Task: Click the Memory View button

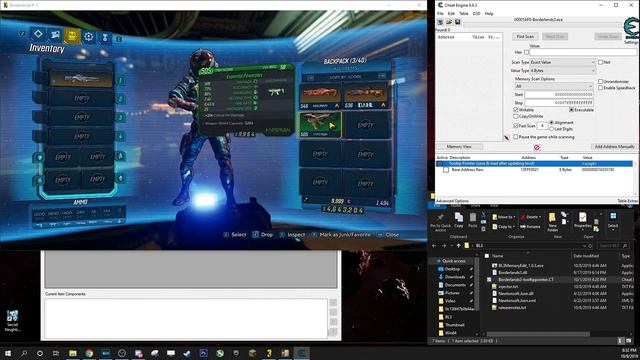Action: pos(459,147)
